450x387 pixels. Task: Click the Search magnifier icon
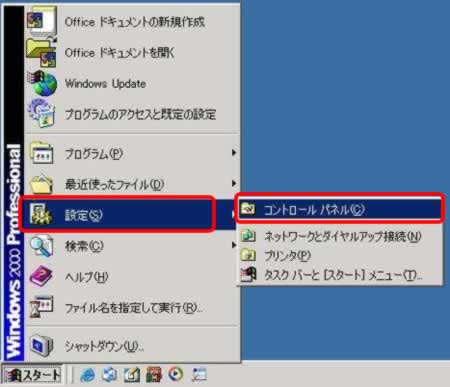(x=42, y=246)
